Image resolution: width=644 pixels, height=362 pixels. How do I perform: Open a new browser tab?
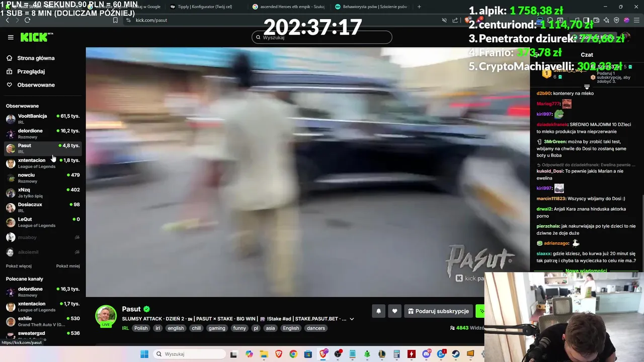(419, 7)
